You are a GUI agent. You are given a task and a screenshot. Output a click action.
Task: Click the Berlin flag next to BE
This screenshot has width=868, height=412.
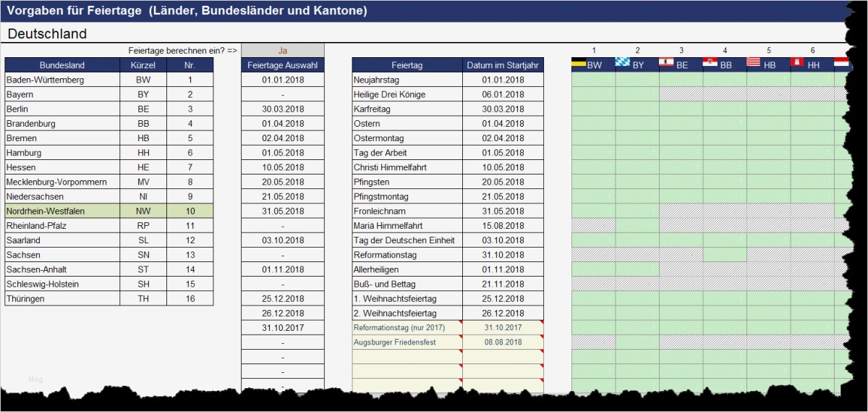tap(666, 63)
